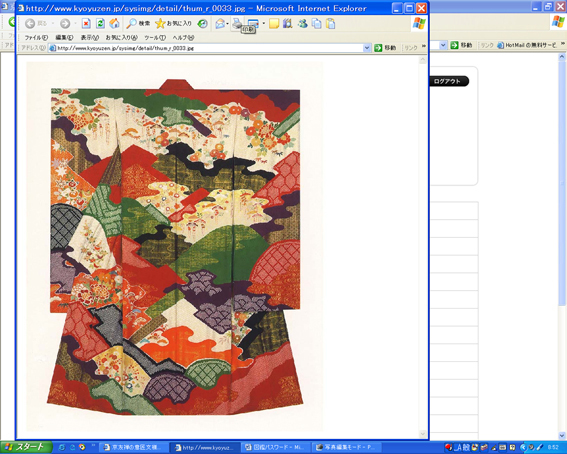Click Internet Explorer quick launch icon
This screenshot has height=454, width=567.
coord(72,447)
